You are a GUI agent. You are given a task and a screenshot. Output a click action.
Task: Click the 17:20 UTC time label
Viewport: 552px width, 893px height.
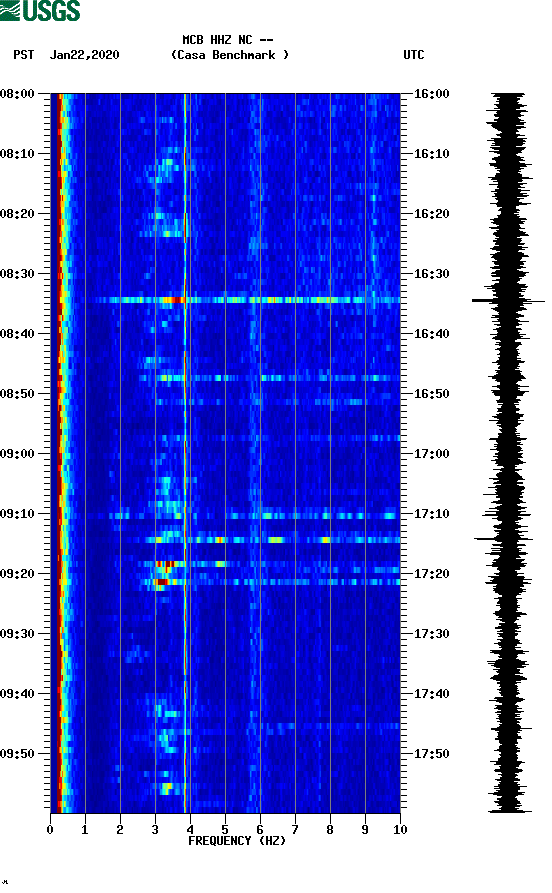pyautogui.click(x=431, y=574)
